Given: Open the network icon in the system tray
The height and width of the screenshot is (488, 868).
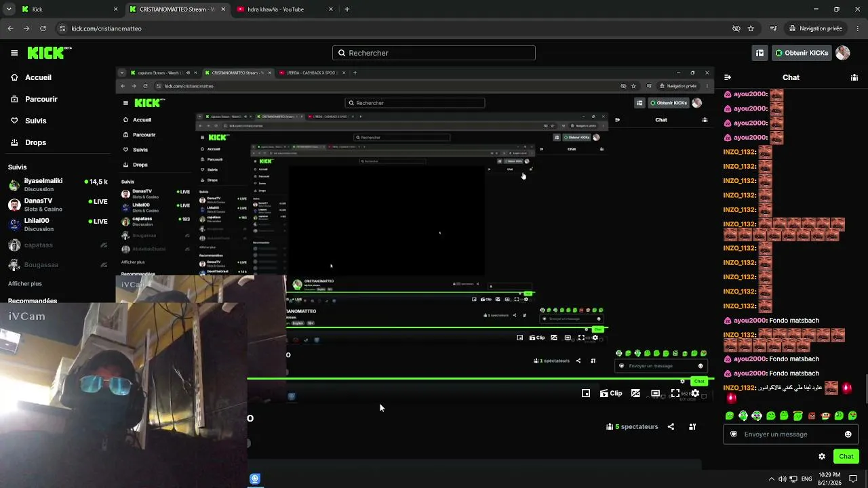Looking at the screenshot, I should pos(793,479).
